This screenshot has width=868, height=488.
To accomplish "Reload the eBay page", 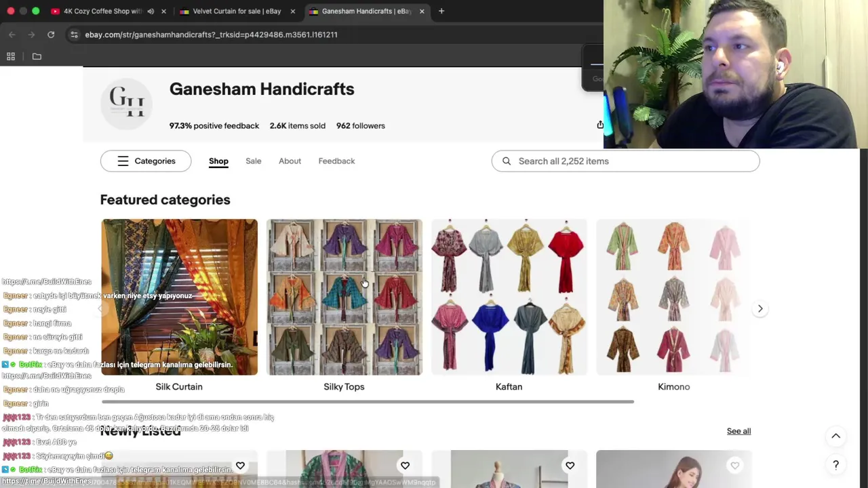I will point(51,35).
